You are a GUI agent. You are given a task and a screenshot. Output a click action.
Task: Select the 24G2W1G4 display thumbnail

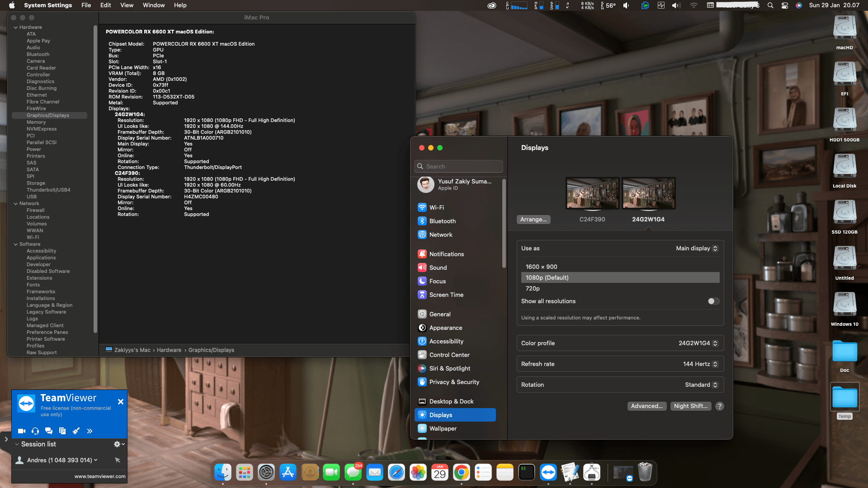click(x=648, y=194)
